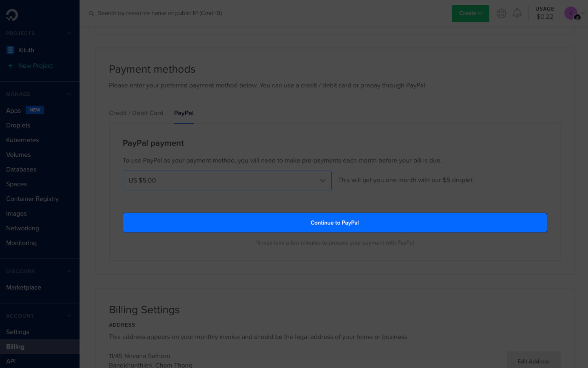Viewport: 588px width, 368px height.
Task: Focus the resource search field
Action: point(160,13)
